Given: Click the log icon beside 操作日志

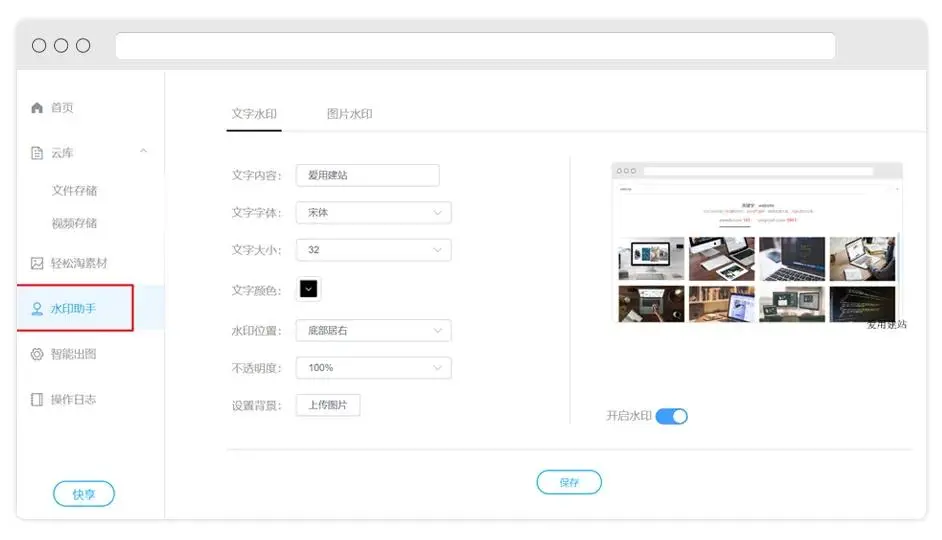Looking at the screenshot, I should 37,399.
